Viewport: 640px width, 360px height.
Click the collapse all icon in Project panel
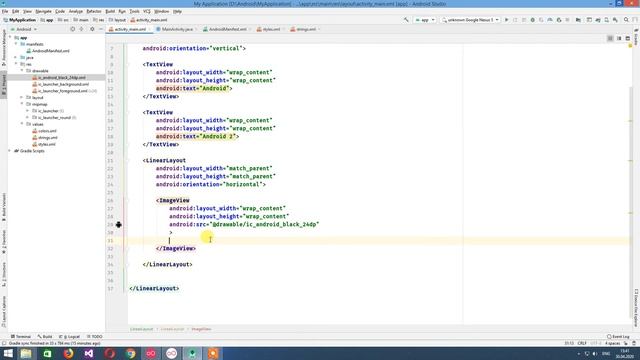point(81,29)
